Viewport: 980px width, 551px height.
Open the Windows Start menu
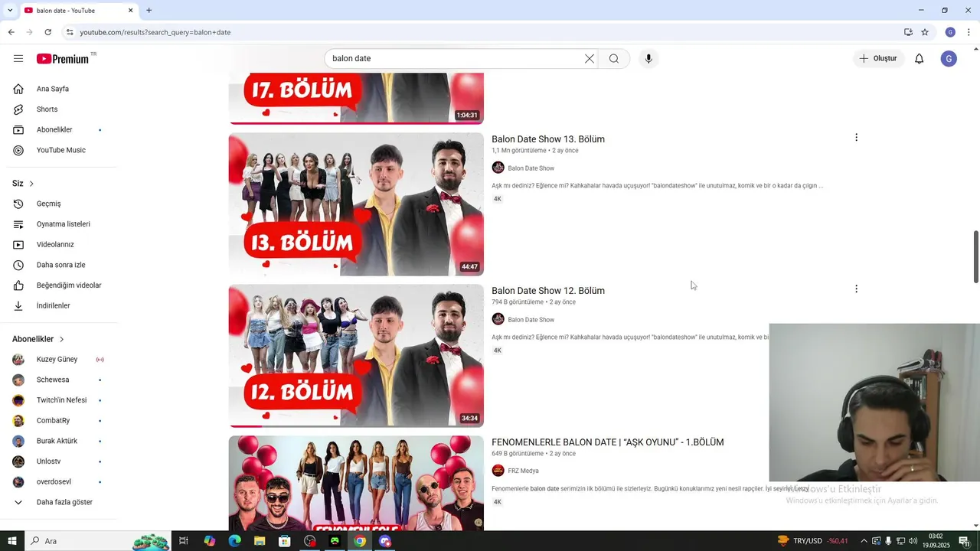(x=12, y=541)
